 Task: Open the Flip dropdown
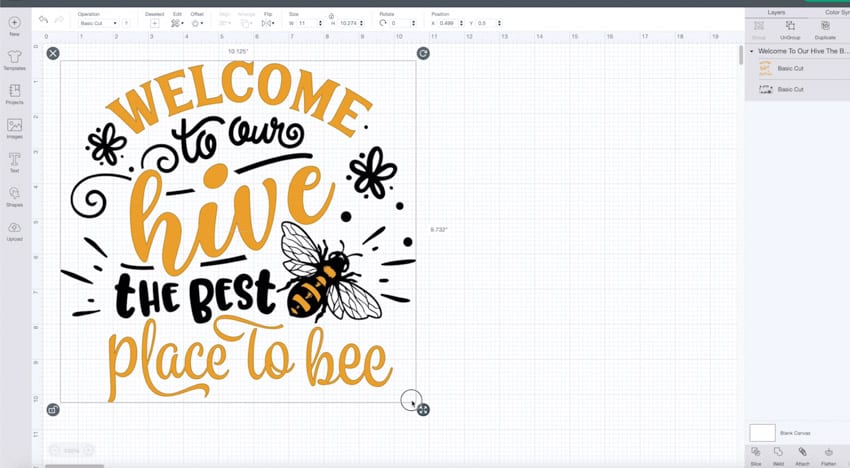(267, 23)
